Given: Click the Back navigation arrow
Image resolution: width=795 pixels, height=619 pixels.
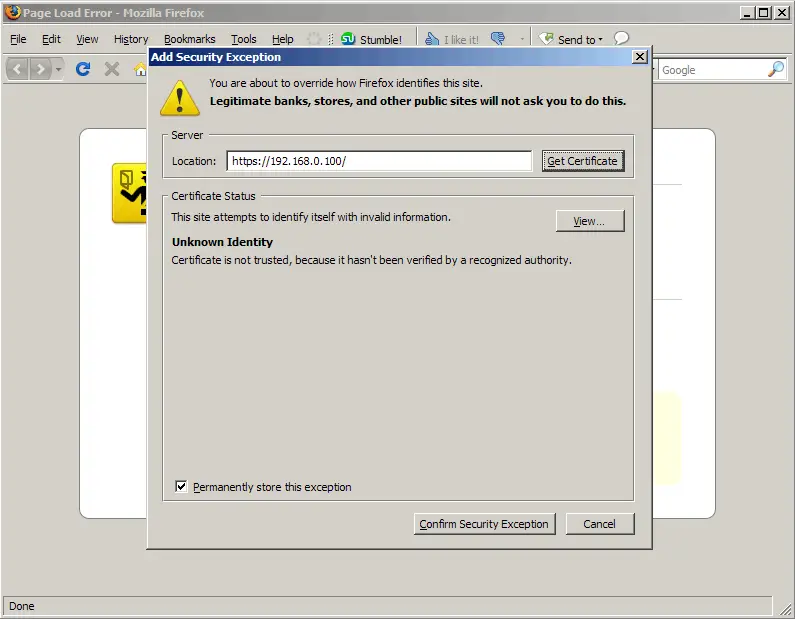Looking at the screenshot, I should tap(17, 69).
